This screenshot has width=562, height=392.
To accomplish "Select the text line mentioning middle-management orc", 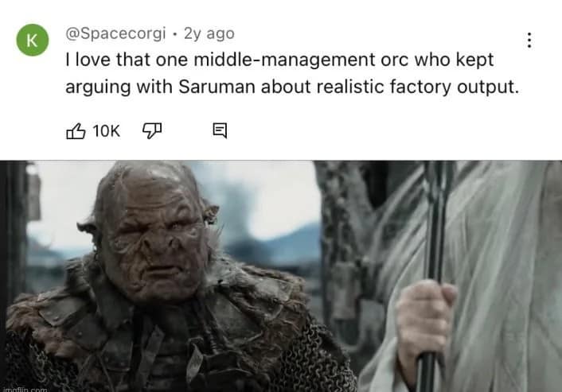I will point(279,60).
